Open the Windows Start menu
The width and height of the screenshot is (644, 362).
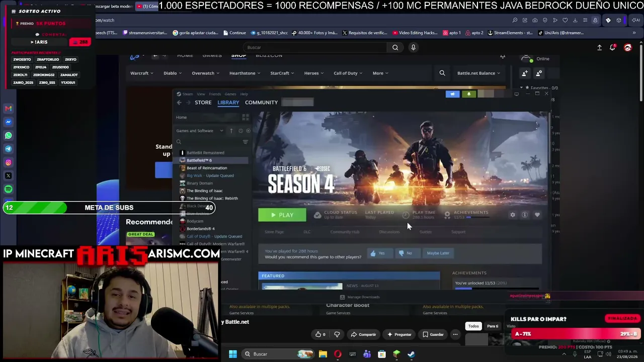coord(233,354)
